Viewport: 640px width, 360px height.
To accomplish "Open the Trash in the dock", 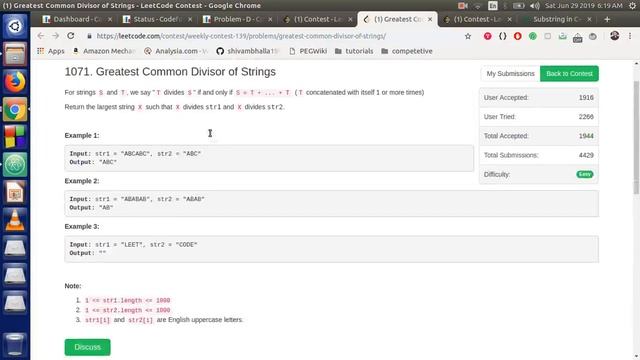I will pyautogui.click(x=15, y=345).
